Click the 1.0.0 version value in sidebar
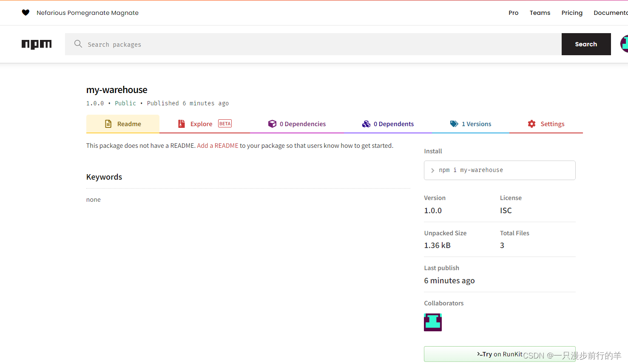 (433, 211)
